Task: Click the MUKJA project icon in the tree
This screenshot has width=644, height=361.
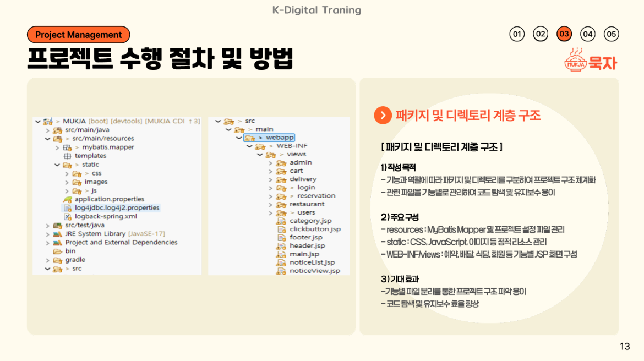Action: pyautogui.click(x=48, y=121)
